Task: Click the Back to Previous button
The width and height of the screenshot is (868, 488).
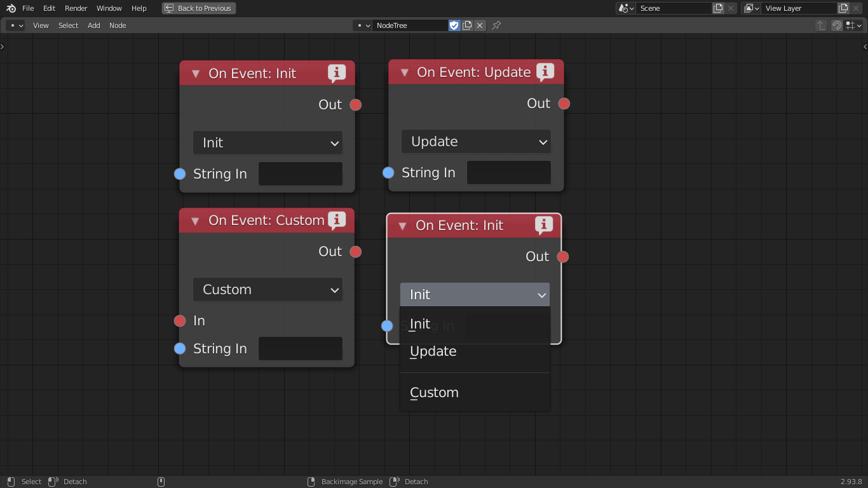Action: pos(198,8)
